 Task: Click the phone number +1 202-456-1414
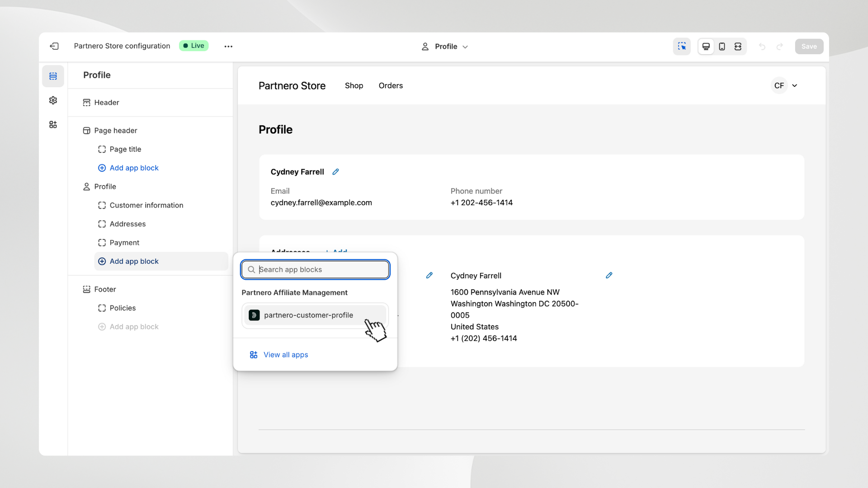coord(481,202)
